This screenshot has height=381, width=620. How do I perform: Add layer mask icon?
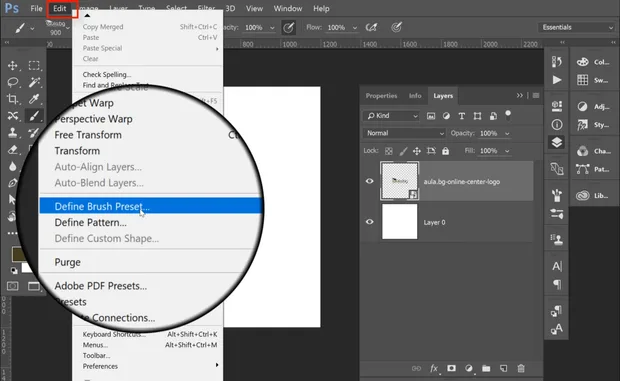451,368
